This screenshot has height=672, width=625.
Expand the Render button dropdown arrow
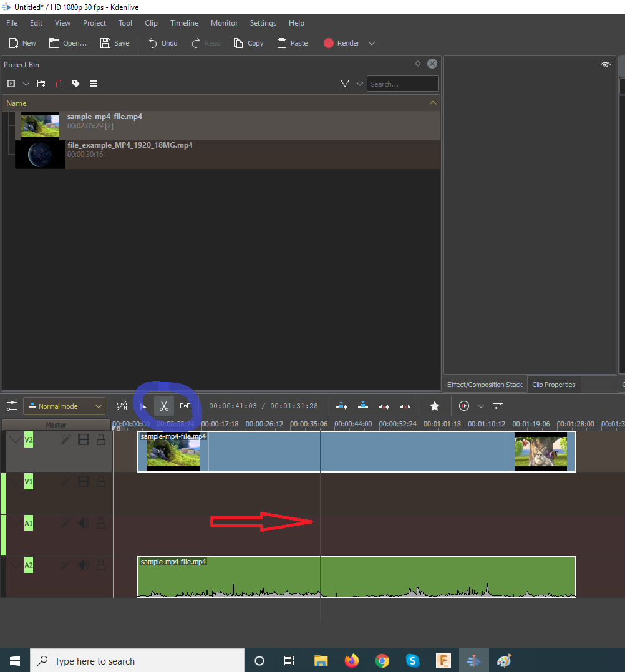[x=372, y=43]
